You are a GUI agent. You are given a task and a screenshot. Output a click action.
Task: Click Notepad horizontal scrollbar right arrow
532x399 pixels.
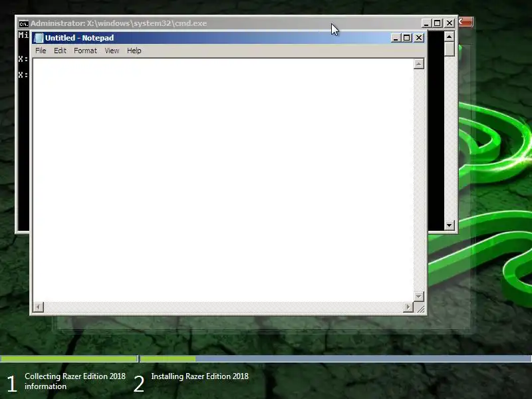(x=408, y=307)
